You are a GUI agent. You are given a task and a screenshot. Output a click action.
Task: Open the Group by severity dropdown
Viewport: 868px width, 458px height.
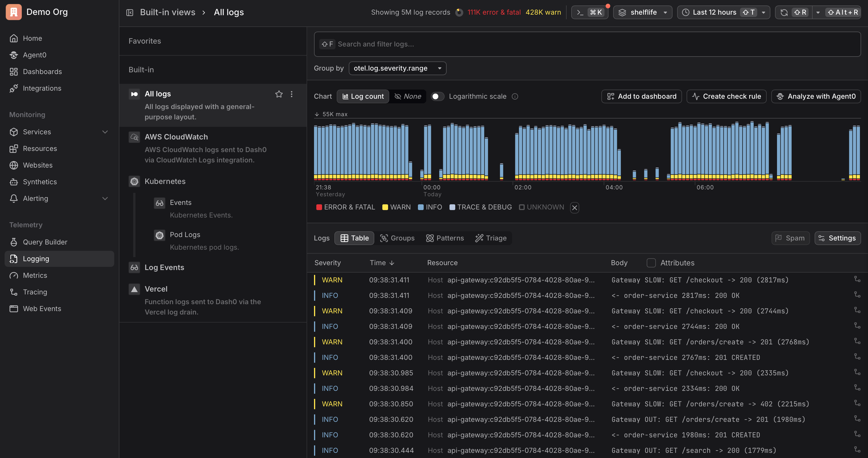click(397, 68)
